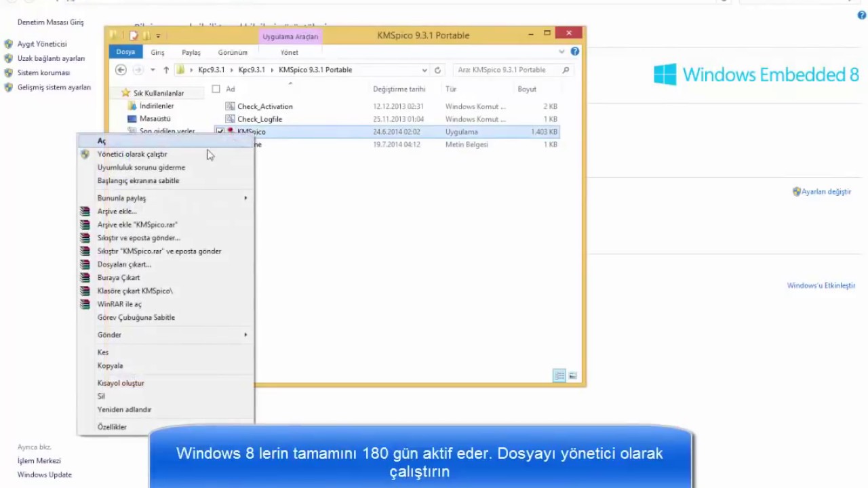Uncheck the KMSpico file checkbox
Screen dimensions: 868x488
(220, 131)
